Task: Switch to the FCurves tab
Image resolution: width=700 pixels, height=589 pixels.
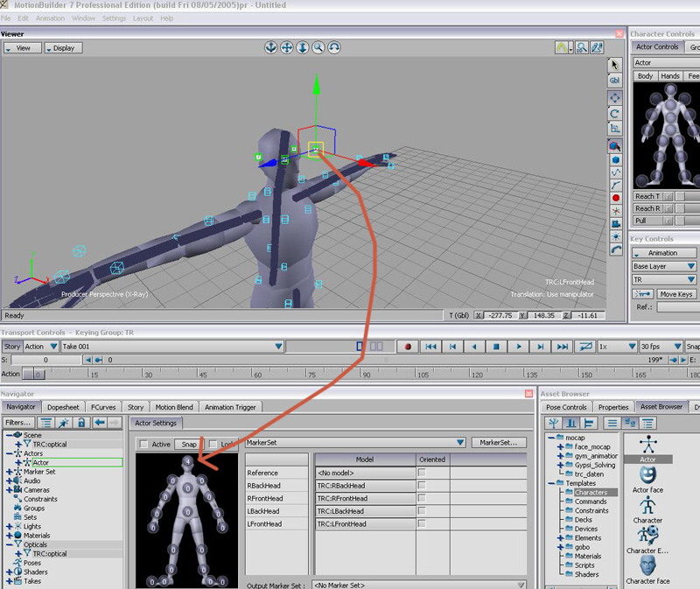Action: 104,407
